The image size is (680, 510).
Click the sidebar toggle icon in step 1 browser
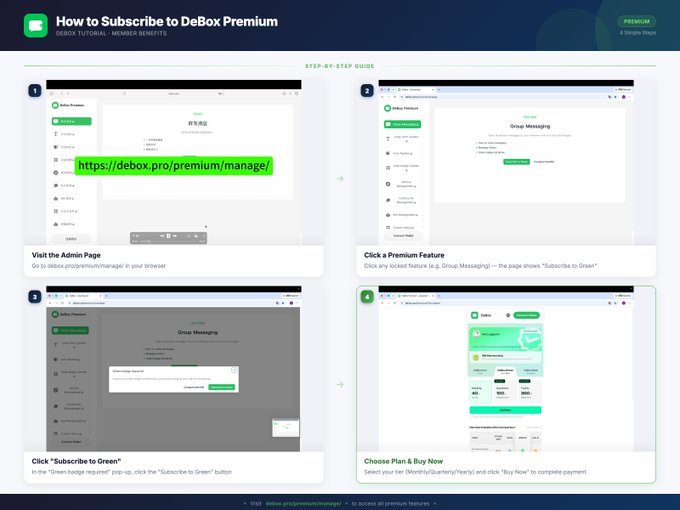point(52,93)
